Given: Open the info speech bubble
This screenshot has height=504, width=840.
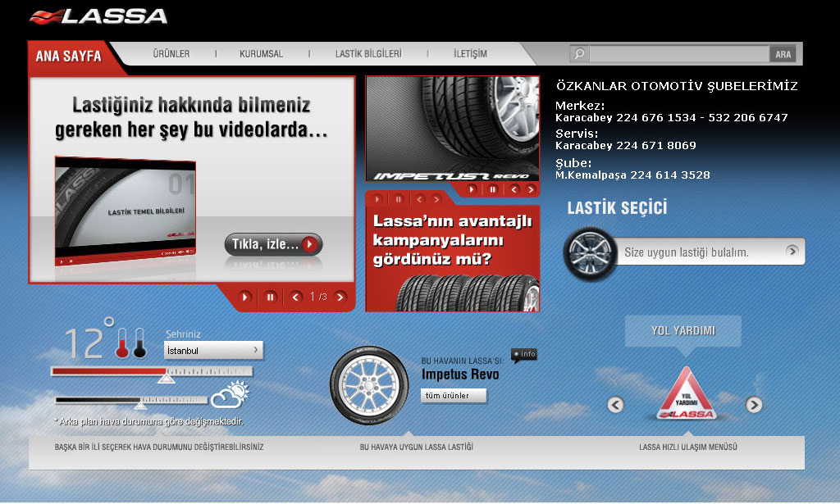Looking at the screenshot, I should (x=524, y=356).
